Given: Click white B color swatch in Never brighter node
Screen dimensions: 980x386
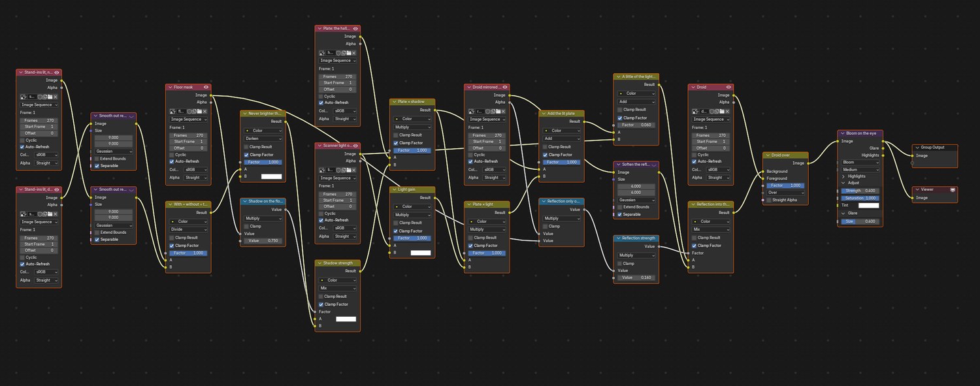Looking at the screenshot, I should (271, 176).
